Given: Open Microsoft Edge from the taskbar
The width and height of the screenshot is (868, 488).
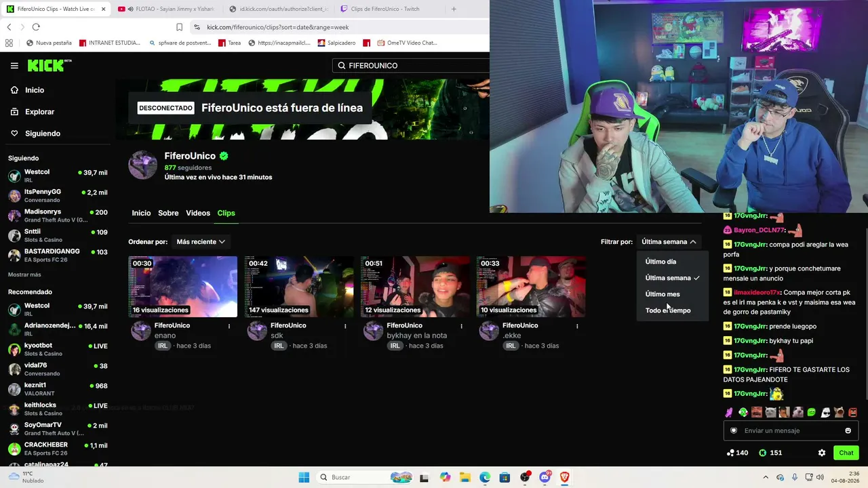Looking at the screenshot, I should (485, 477).
